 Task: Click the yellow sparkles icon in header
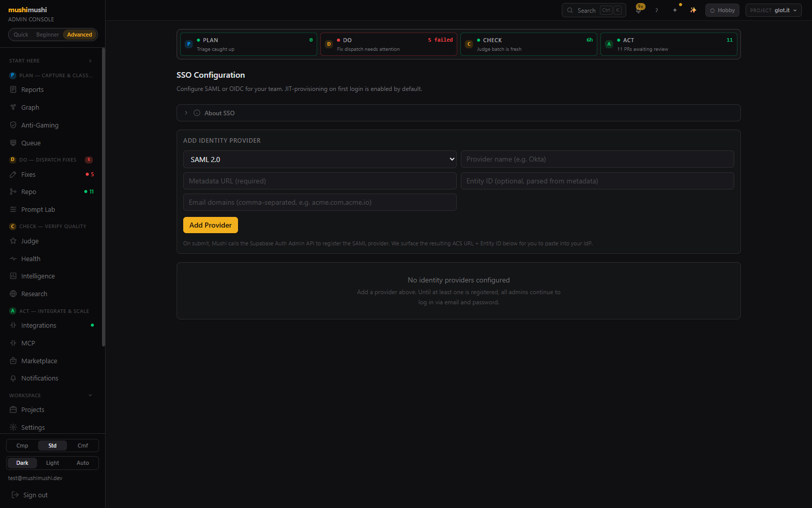point(693,10)
